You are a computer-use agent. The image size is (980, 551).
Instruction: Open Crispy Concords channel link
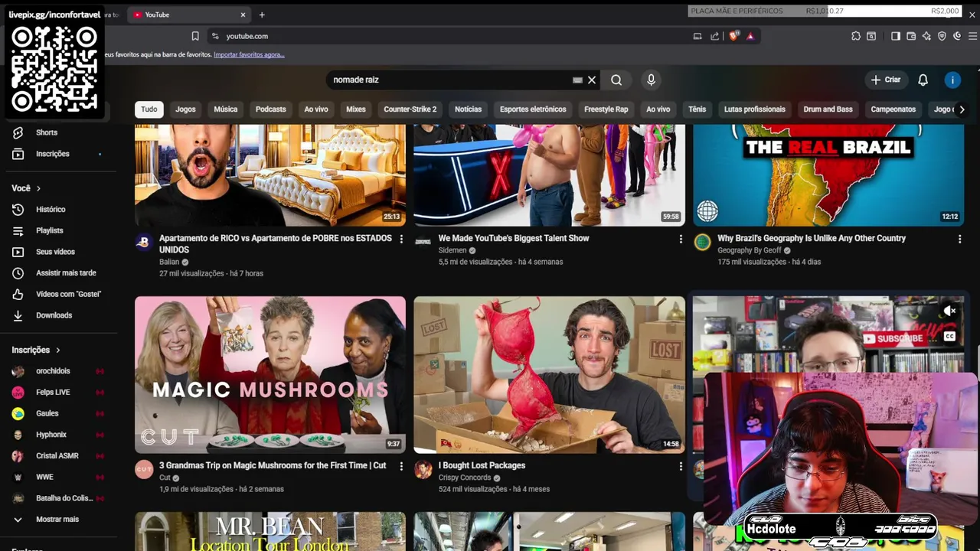465,478
